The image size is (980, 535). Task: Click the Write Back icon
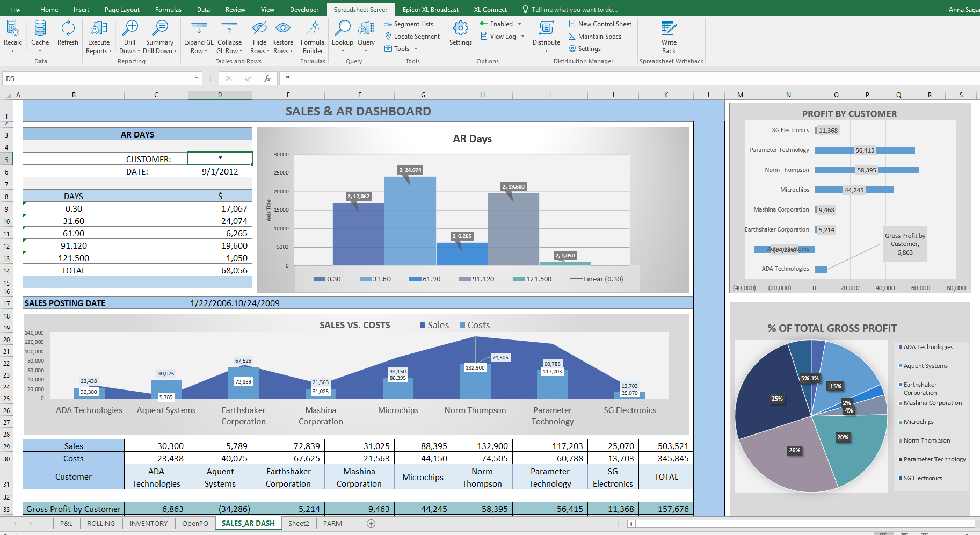(x=669, y=30)
